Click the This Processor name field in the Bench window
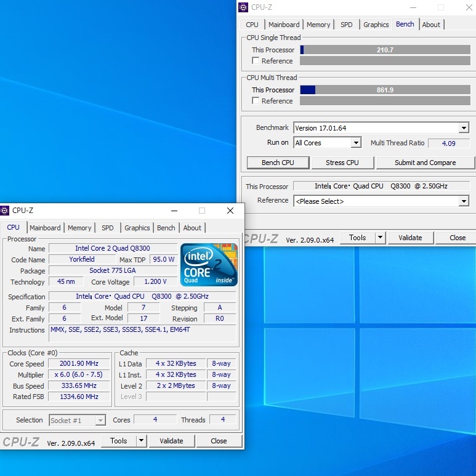Viewport: 476px width, 476px height. pyautogui.click(x=382, y=186)
